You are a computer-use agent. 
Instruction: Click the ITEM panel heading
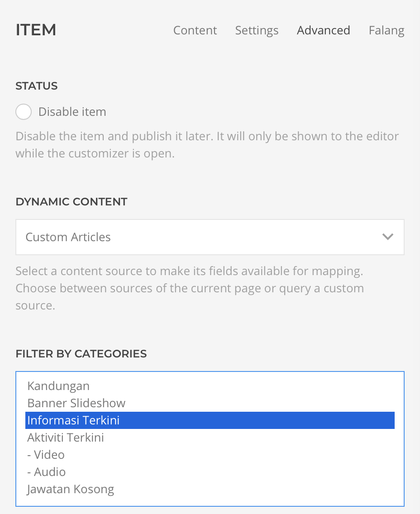click(x=36, y=30)
